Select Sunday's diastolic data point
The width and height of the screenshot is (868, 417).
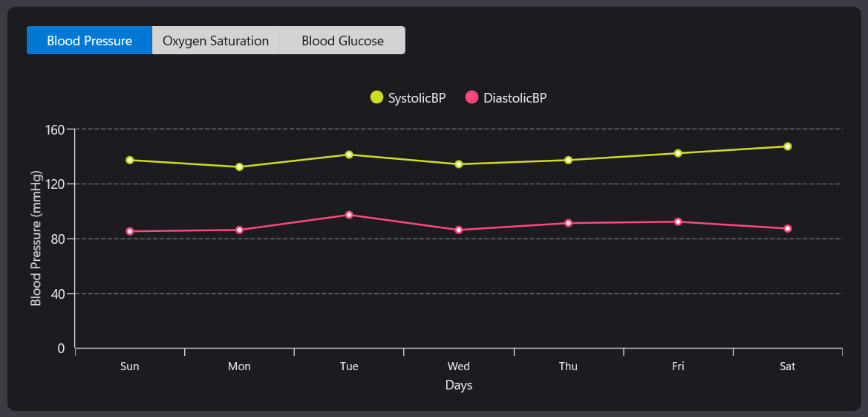130,231
